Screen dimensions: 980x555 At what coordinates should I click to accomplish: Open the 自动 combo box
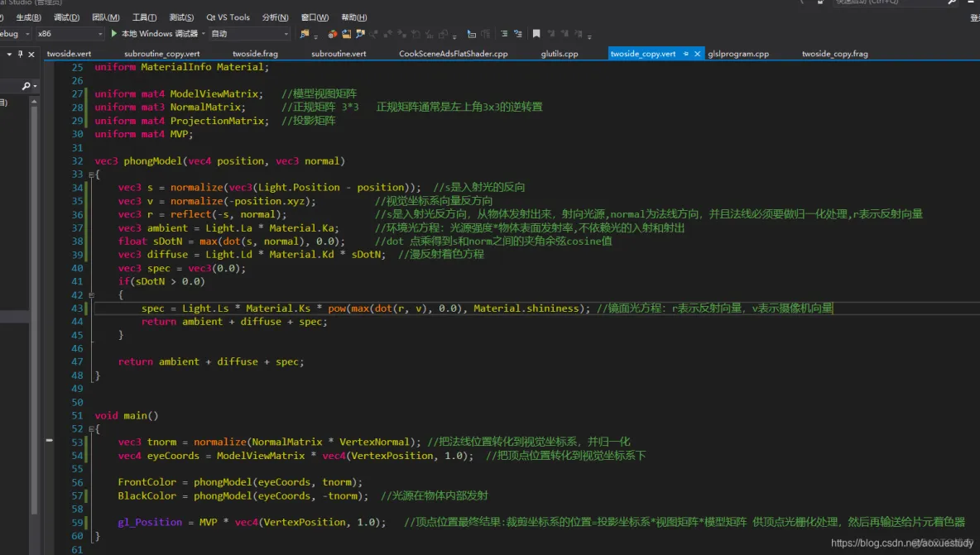(250, 34)
